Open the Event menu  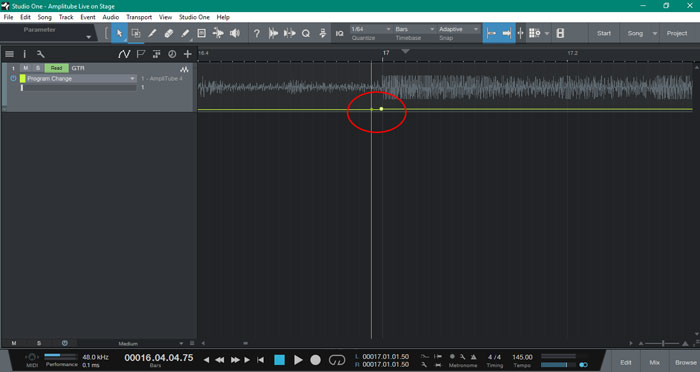click(88, 17)
